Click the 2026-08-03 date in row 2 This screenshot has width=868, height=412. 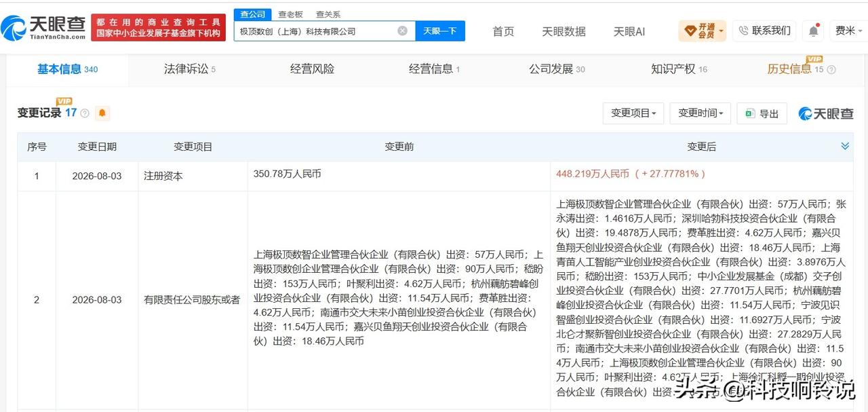click(x=97, y=299)
